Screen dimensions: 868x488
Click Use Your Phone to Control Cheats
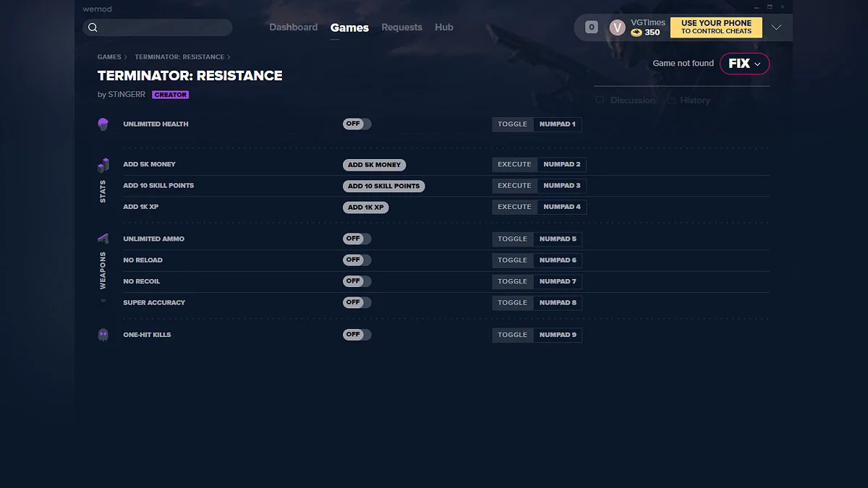pos(716,27)
